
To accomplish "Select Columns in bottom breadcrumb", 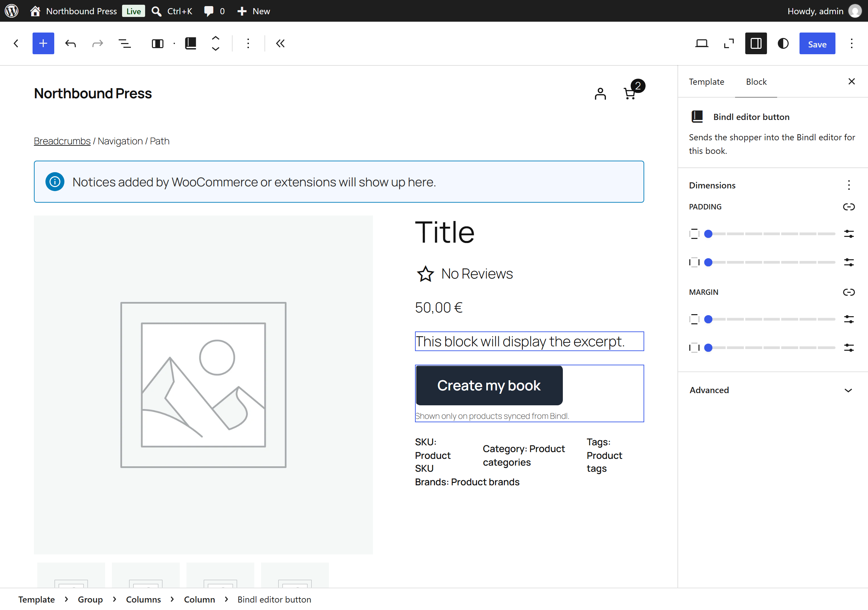I will click(143, 599).
